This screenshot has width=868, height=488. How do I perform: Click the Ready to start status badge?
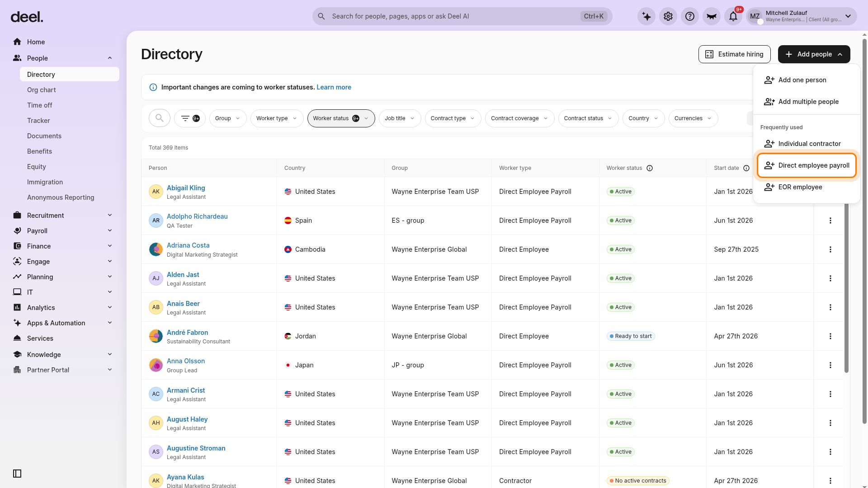631,336
